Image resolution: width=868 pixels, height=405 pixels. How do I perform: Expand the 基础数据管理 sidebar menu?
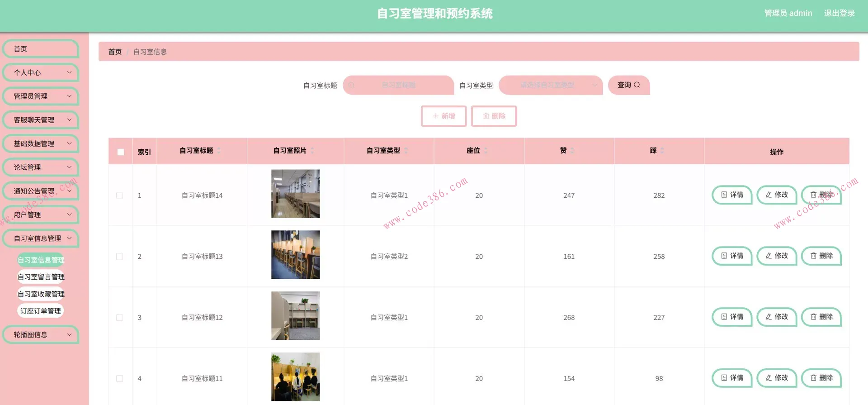[x=41, y=143]
